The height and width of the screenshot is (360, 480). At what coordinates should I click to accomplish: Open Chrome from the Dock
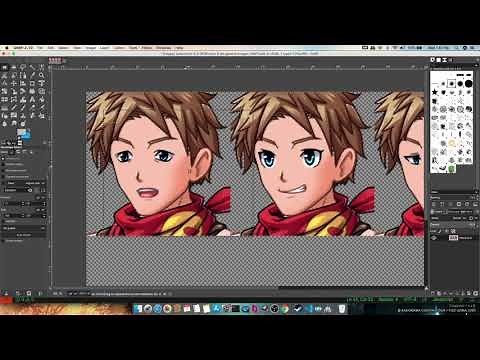click(284, 309)
